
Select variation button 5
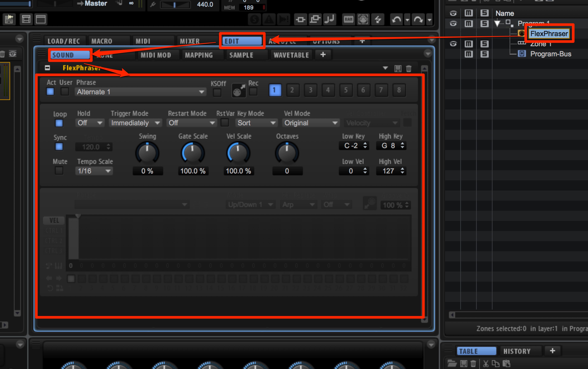pyautogui.click(x=346, y=90)
